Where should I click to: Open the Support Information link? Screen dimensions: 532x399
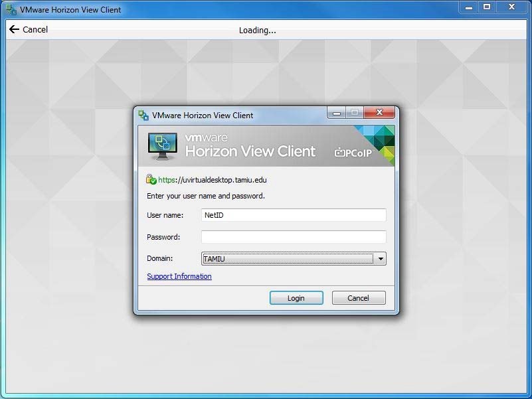click(x=179, y=276)
